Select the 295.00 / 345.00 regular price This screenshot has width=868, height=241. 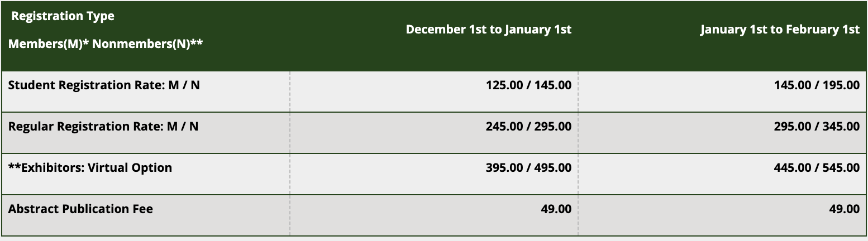click(817, 127)
